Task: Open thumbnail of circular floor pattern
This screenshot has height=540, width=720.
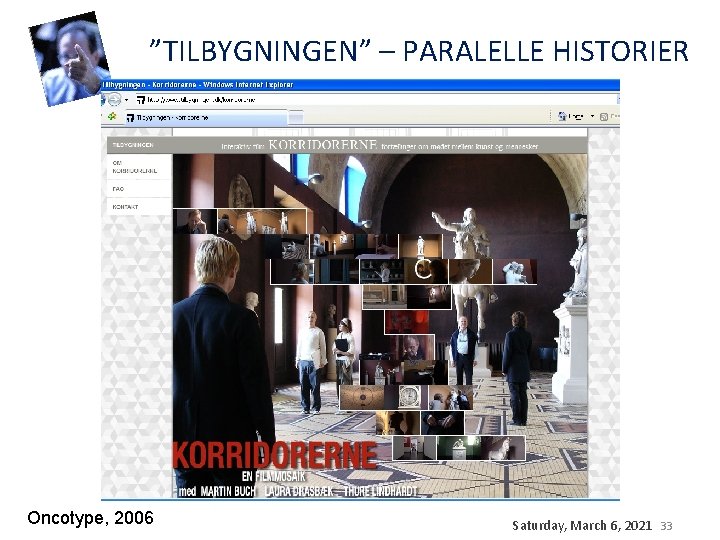Action: pyautogui.click(x=362, y=397)
